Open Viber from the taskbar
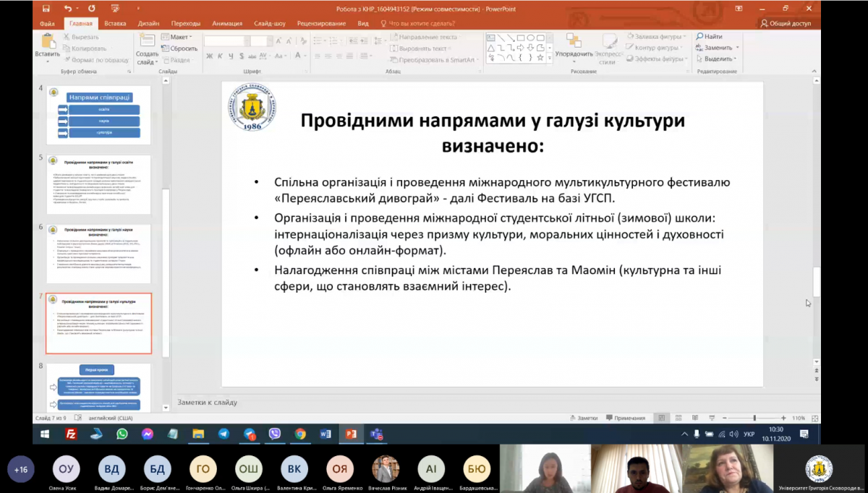 pos(275,434)
